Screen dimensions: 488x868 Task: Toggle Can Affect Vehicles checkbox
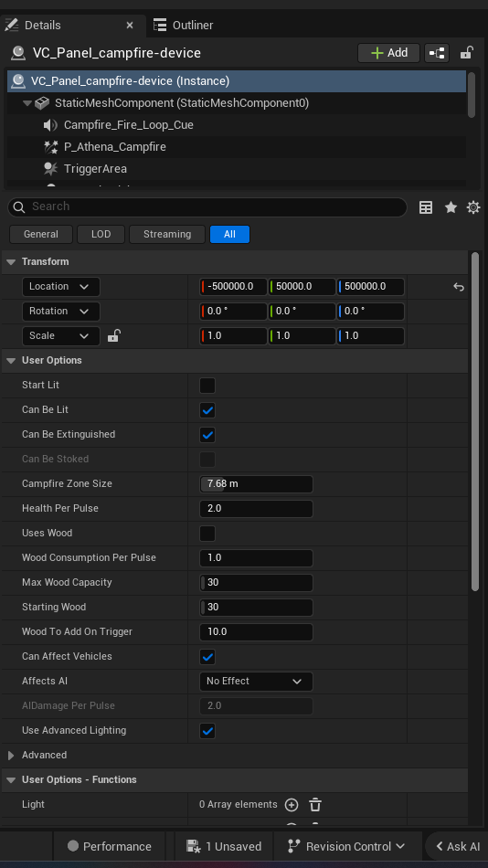(207, 657)
